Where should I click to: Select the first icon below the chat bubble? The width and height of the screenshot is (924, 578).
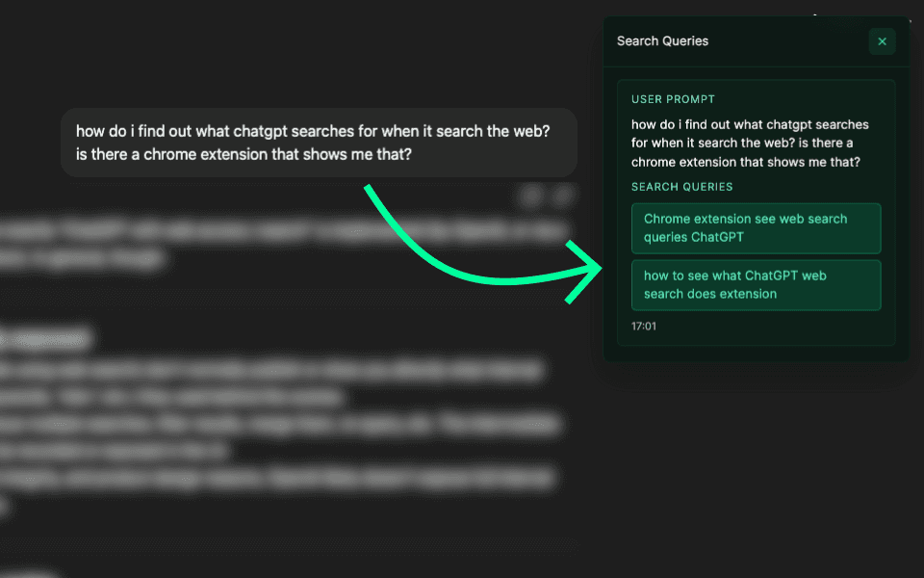pos(529,195)
